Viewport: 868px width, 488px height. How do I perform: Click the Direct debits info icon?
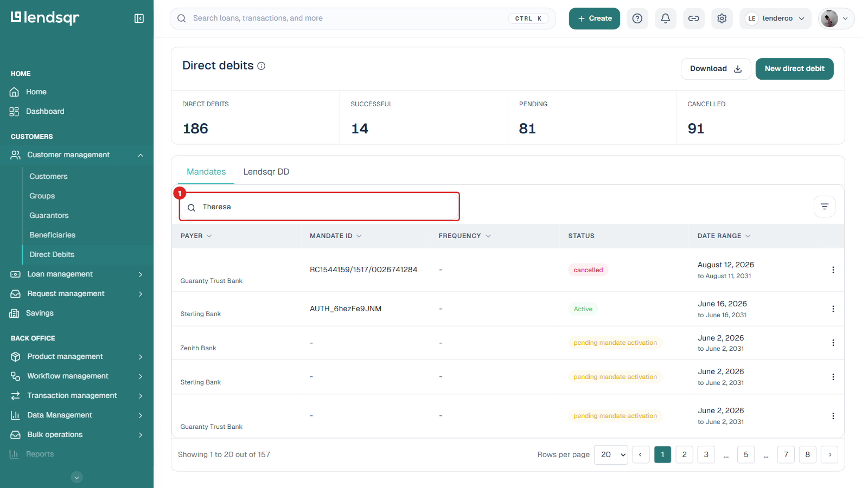[x=261, y=66]
